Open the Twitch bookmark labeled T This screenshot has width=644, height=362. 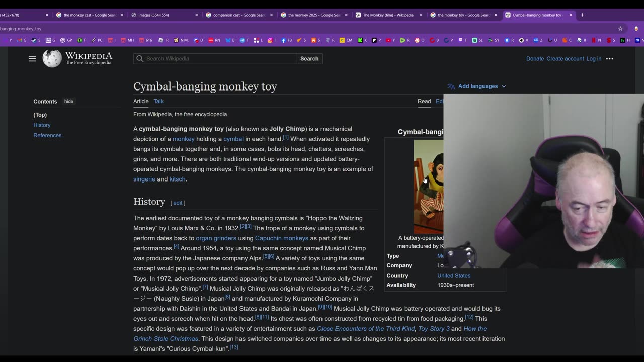coord(463,40)
